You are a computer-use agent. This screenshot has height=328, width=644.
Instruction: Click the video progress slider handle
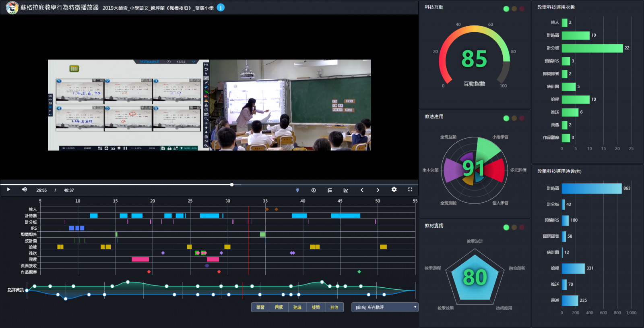pyautogui.click(x=232, y=185)
